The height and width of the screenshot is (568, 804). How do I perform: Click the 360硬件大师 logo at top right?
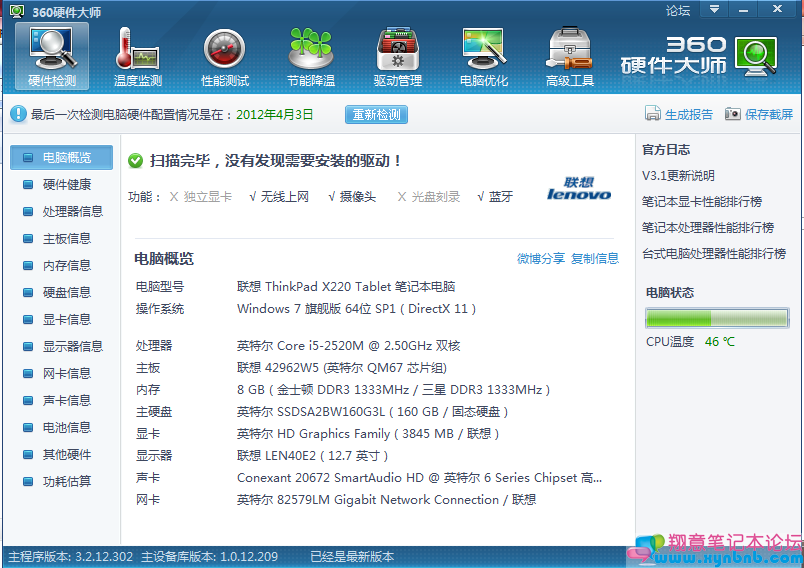point(699,56)
